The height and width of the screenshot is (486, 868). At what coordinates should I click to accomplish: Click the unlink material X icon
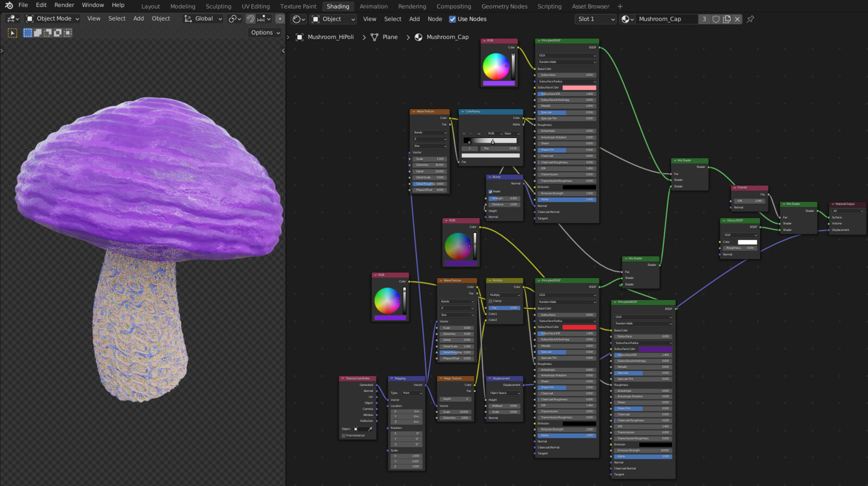click(x=737, y=19)
